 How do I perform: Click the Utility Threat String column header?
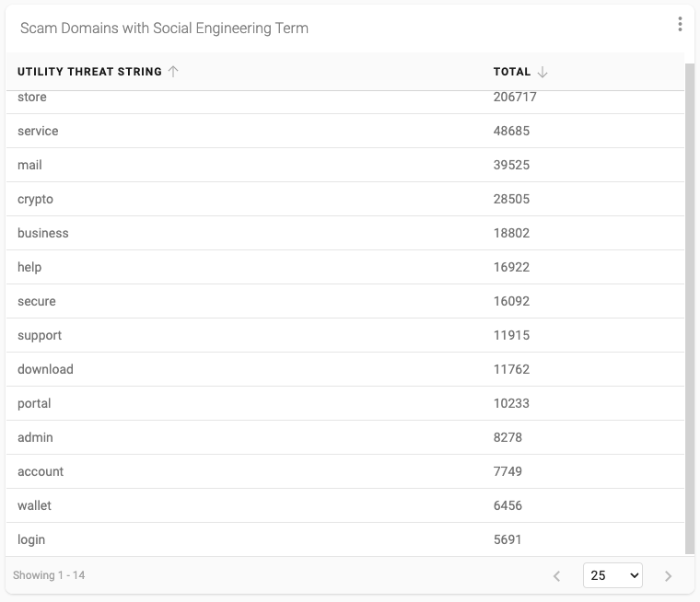(x=89, y=72)
